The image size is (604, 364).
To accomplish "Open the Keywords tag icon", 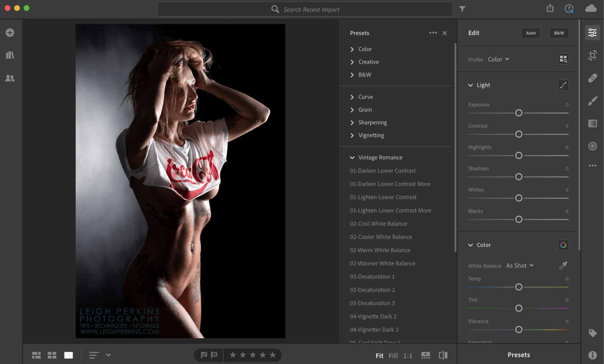I will 592,333.
